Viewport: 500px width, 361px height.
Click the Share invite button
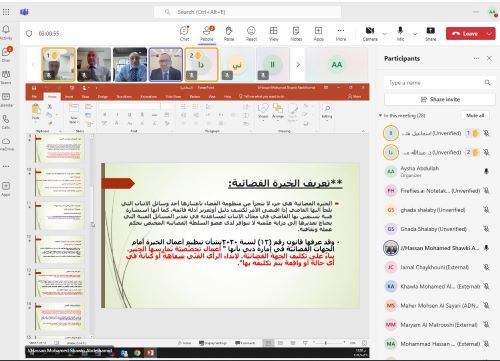[x=440, y=99]
